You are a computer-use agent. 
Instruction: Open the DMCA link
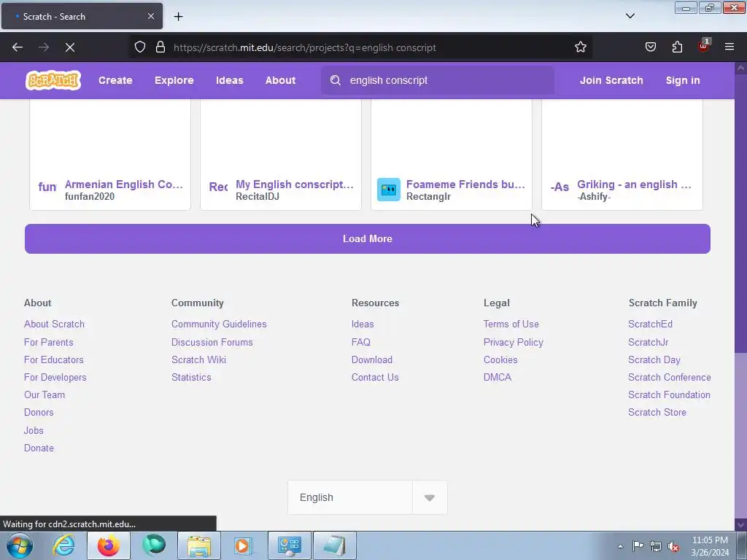coord(498,377)
